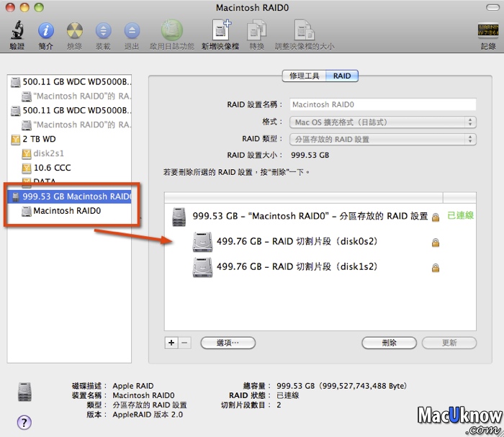Click the 選項… options button
The height and width of the screenshot is (437, 504).
pyautogui.click(x=228, y=343)
